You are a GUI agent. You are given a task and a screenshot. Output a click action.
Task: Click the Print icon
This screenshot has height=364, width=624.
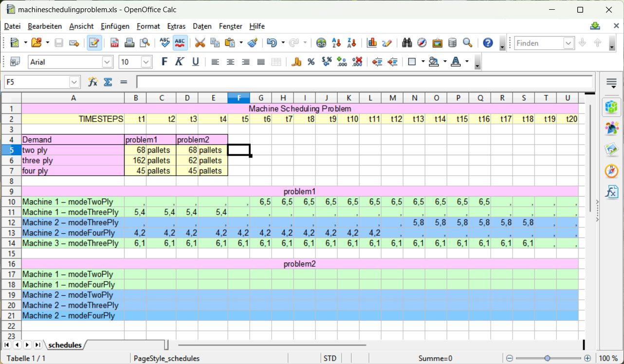pos(129,43)
